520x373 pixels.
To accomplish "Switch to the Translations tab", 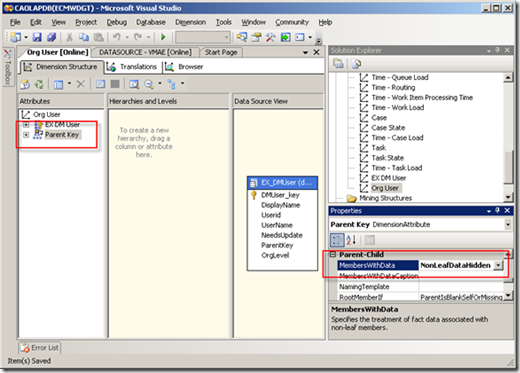I will point(133,67).
